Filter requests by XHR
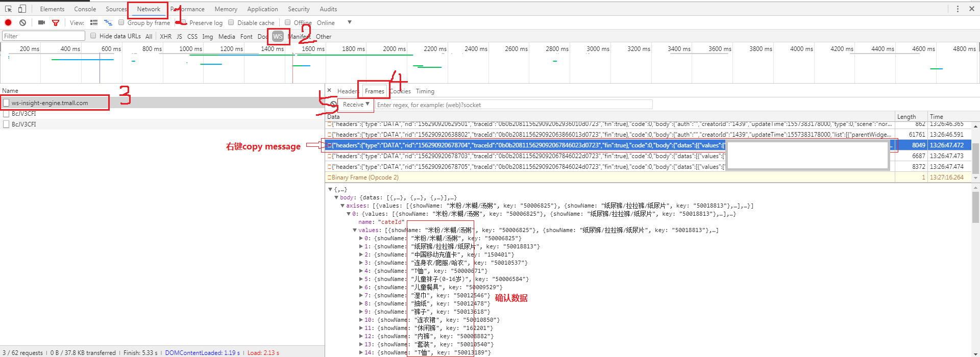Image resolution: width=980 pixels, height=357 pixels. coord(165,36)
